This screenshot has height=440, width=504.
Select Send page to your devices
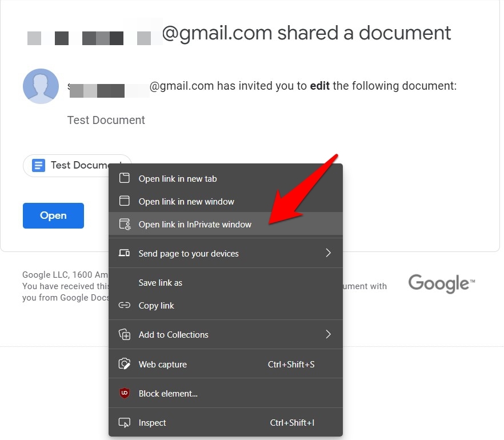[226, 253]
